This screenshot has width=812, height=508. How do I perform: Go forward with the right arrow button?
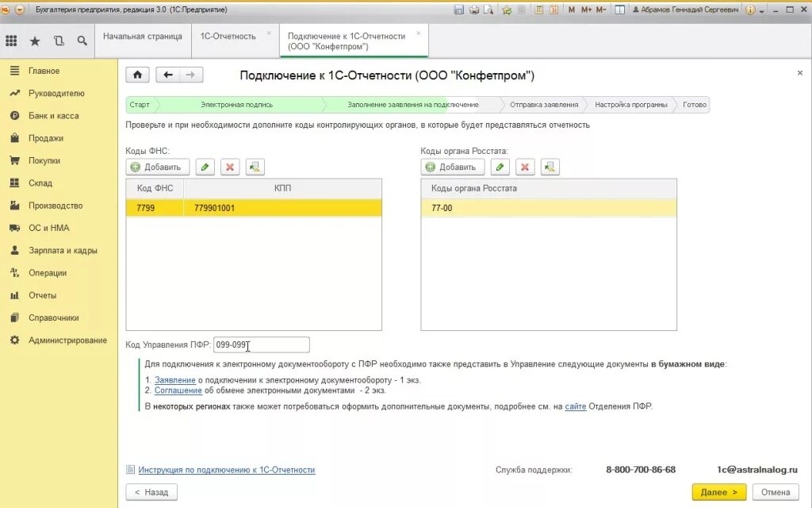coord(191,75)
